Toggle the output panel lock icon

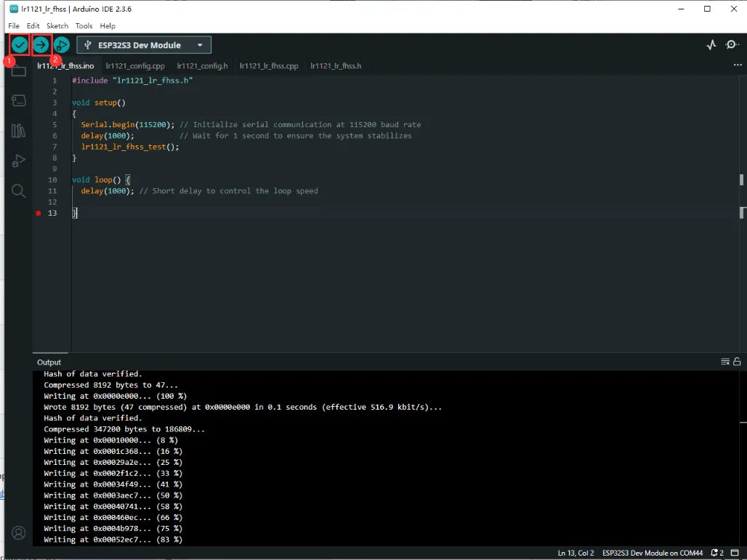tap(737, 362)
